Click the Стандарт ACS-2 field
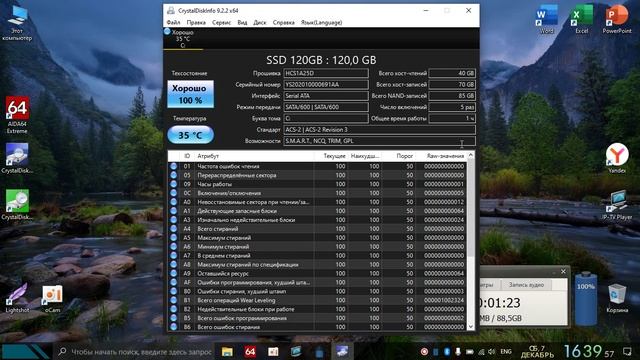 (x=379, y=129)
